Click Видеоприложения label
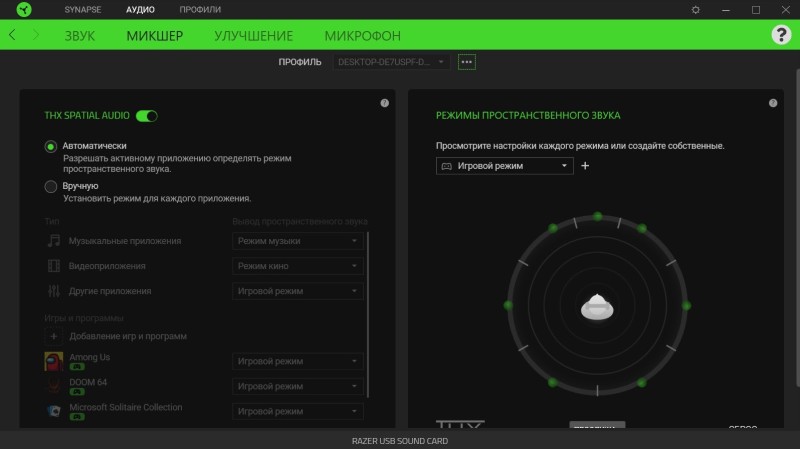Viewport: 800px width, 449px height. 107,266
